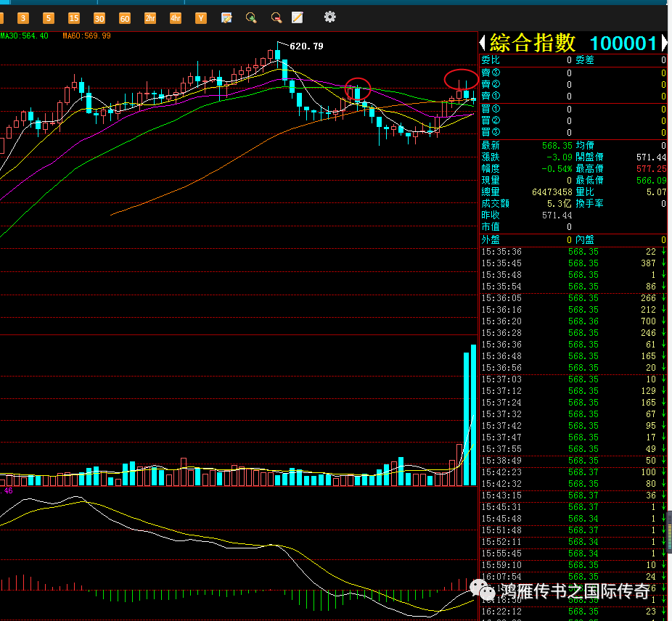Image resolution: width=672 pixels, height=621 pixels.
Task: Select the 委差 label
Action: [x=585, y=60]
